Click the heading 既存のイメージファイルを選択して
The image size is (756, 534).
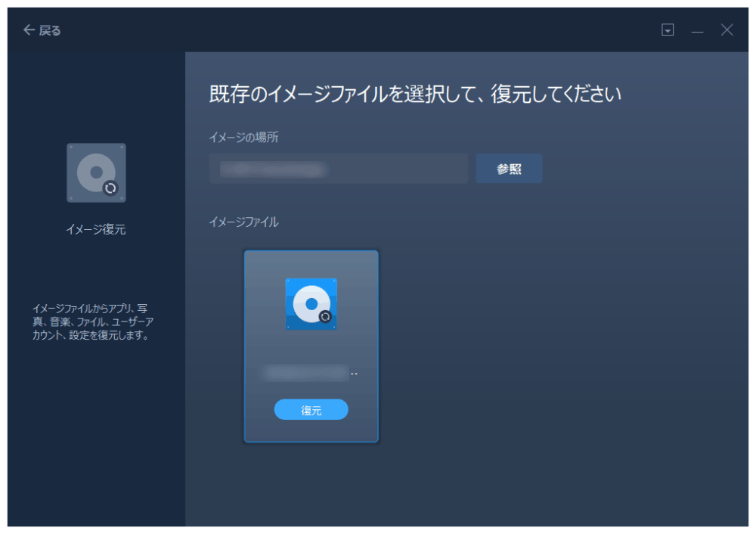pyautogui.click(x=414, y=95)
